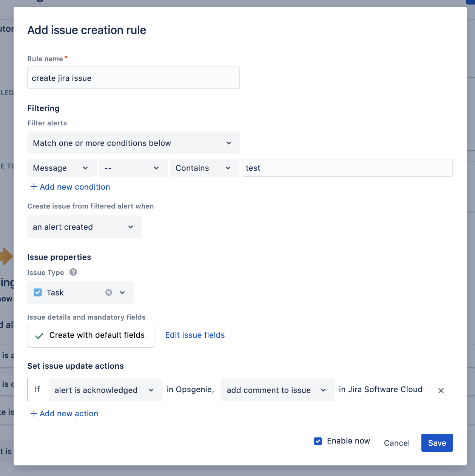The width and height of the screenshot is (475, 476).
Task: Click the Issue properties section heading
Action: [x=59, y=257]
